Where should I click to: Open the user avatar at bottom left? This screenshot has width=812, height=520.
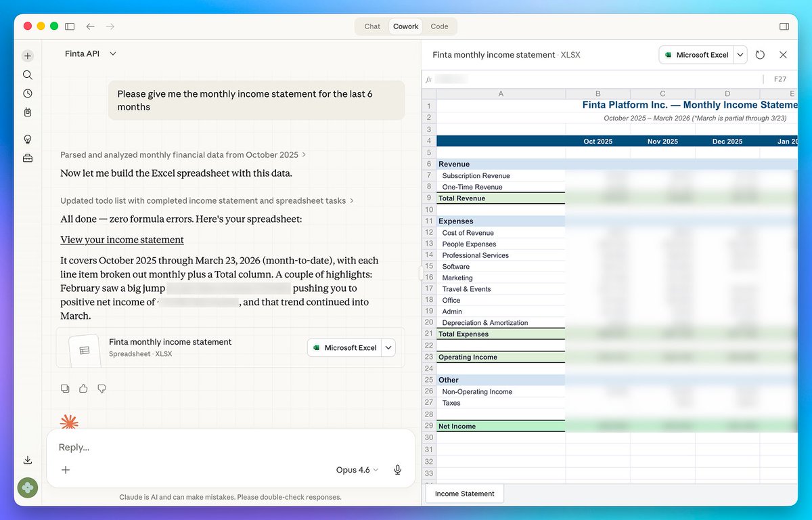coord(28,487)
